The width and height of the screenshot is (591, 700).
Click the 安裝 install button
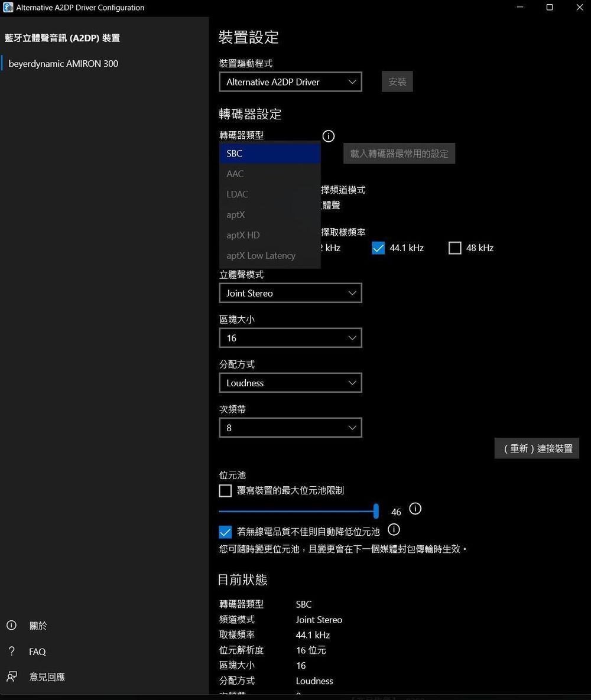(x=397, y=82)
